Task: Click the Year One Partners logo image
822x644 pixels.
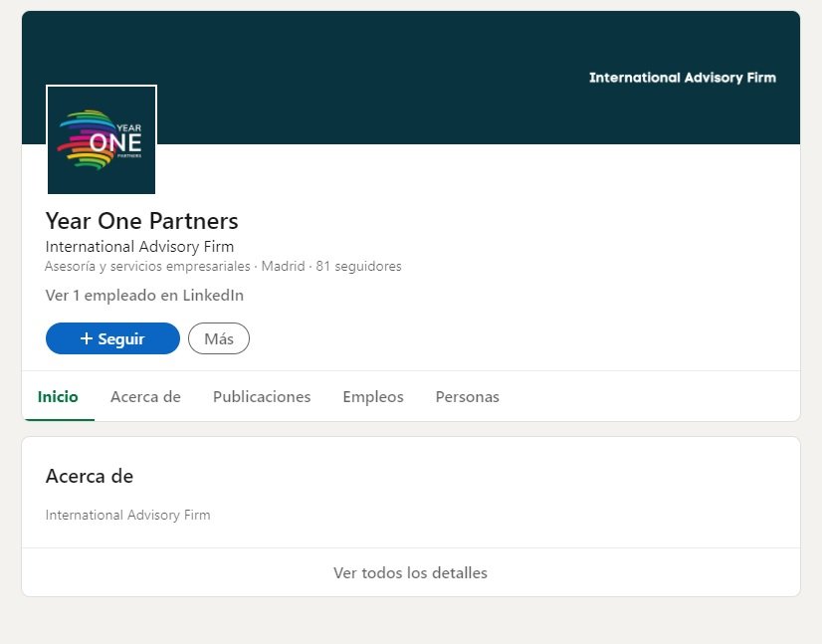Action: 102,140
